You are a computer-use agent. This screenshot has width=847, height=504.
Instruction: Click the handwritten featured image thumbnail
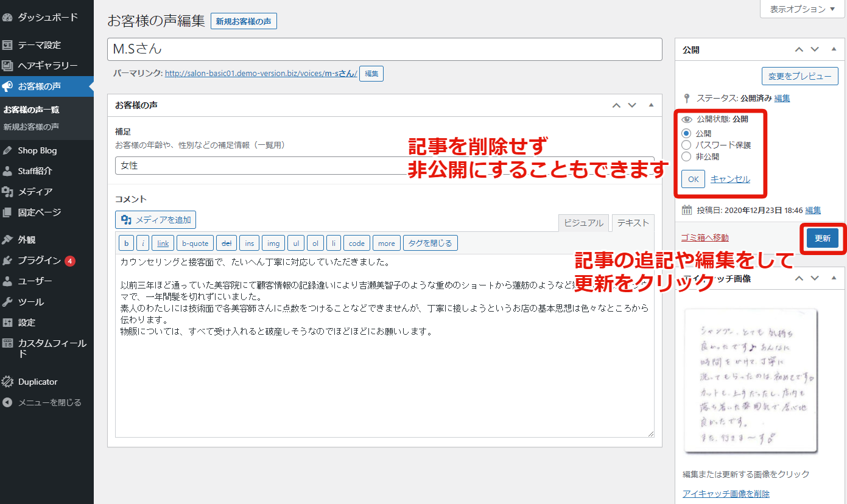coord(750,380)
